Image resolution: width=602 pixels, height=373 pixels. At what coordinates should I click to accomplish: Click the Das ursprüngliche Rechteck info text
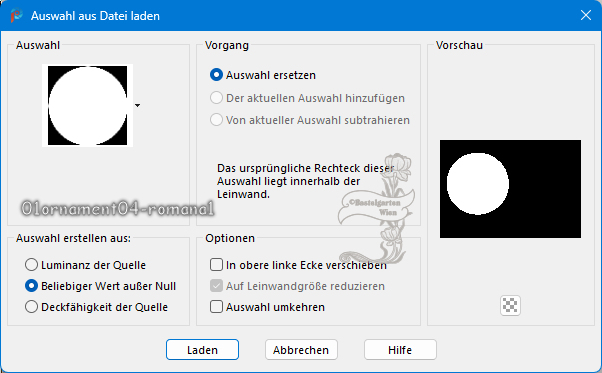(305, 181)
